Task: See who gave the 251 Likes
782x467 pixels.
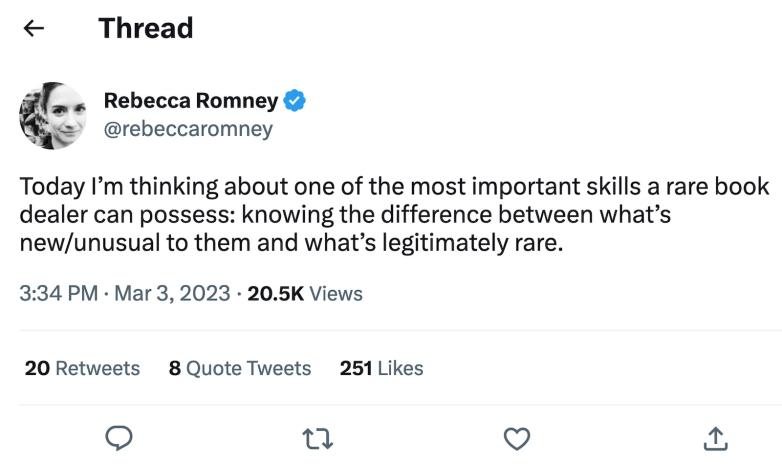Action: point(381,368)
